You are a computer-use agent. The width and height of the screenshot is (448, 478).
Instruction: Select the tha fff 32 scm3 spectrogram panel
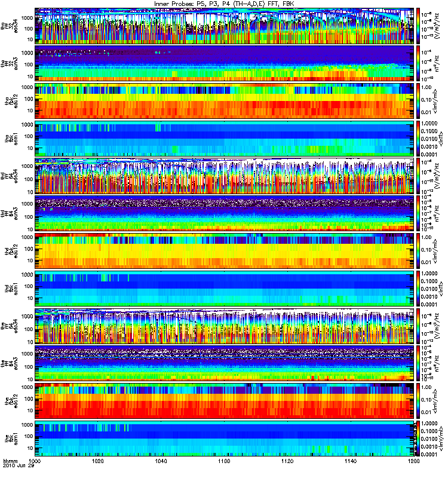[x=225, y=63]
